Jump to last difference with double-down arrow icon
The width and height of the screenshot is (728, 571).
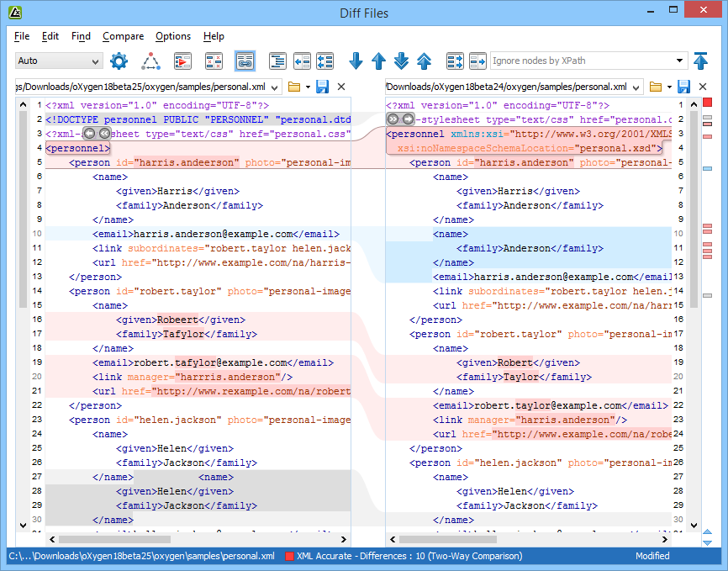pos(401,61)
